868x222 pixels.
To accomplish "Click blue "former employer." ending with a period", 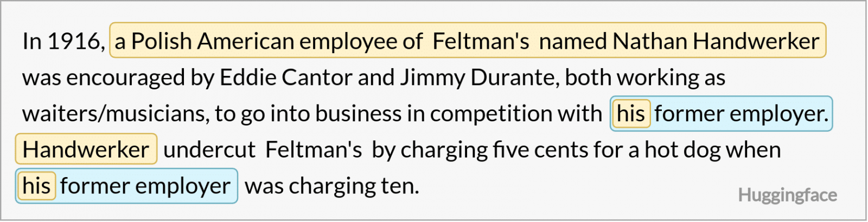I will 741,114.
